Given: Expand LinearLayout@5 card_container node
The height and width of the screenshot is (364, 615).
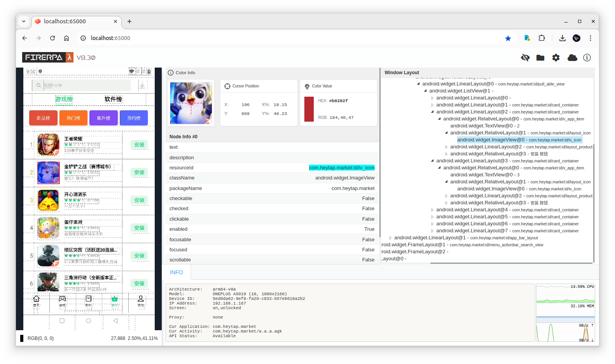Looking at the screenshot, I should pyautogui.click(x=432, y=217).
